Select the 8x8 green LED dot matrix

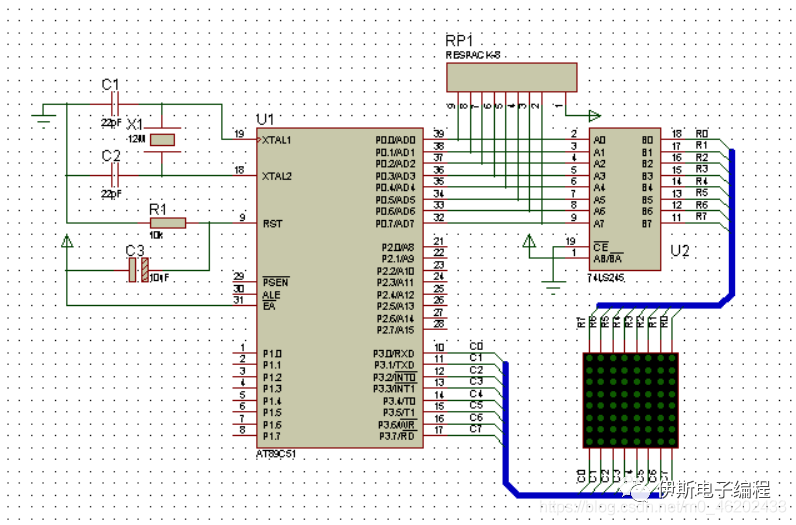[x=631, y=400]
